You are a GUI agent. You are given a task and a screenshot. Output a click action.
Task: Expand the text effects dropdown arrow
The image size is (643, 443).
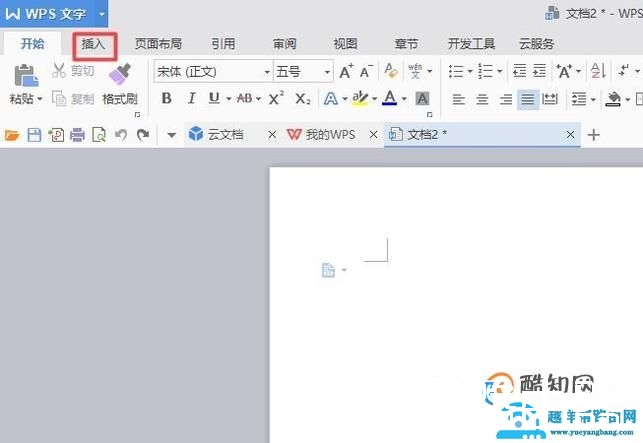(345, 99)
